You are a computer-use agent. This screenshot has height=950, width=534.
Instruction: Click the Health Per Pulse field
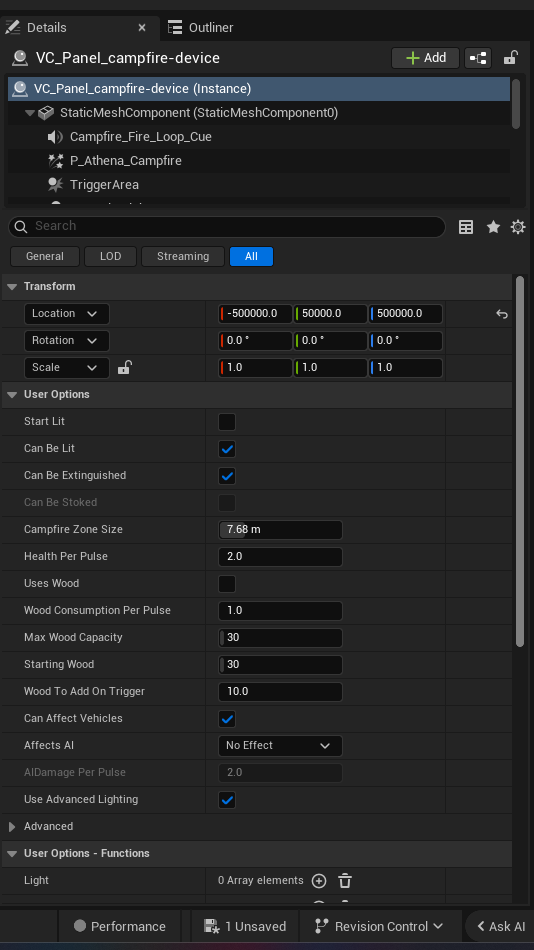coord(280,557)
